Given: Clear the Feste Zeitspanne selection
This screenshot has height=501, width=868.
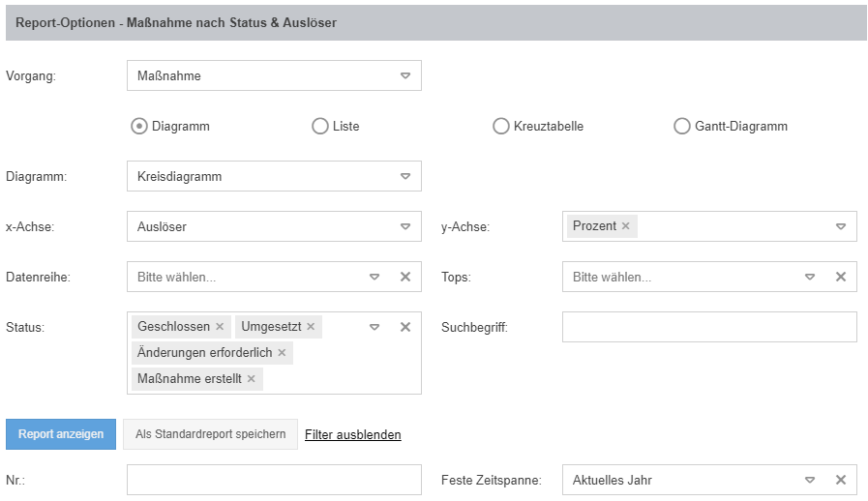Looking at the screenshot, I should tap(841, 480).
